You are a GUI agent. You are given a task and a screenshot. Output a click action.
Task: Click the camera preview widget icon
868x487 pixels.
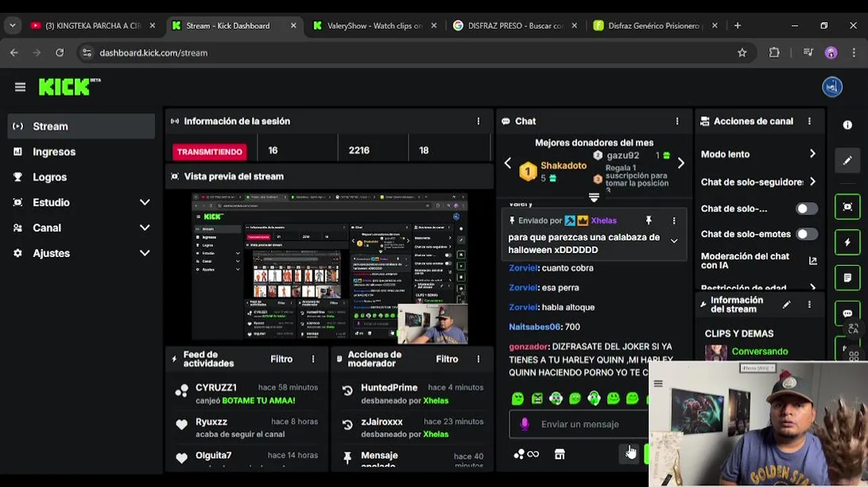point(848,207)
